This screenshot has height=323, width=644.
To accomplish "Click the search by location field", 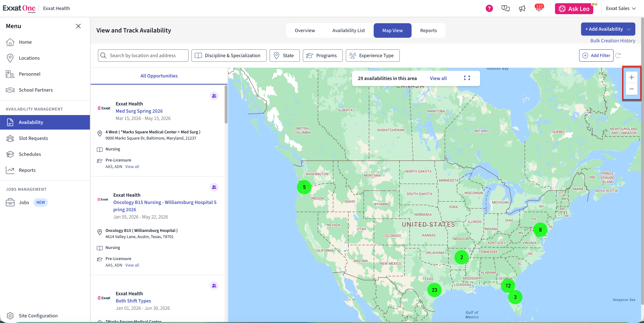I will [143, 56].
